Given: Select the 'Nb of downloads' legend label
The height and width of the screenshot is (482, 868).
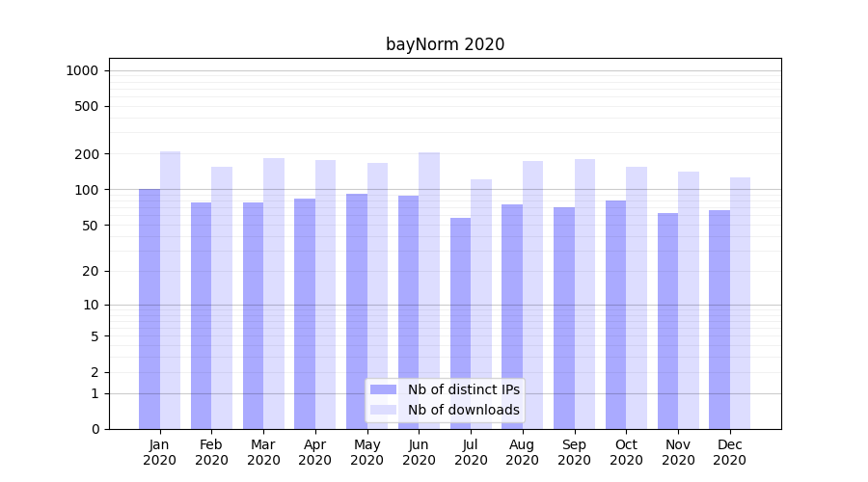Looking at the screenshot, I should pyautogui.click(x=463, y=410).
